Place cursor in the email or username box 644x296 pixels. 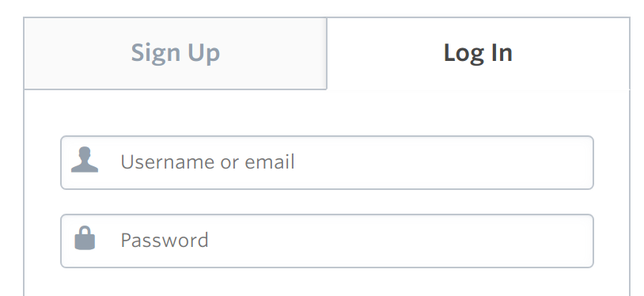point(327,162)
